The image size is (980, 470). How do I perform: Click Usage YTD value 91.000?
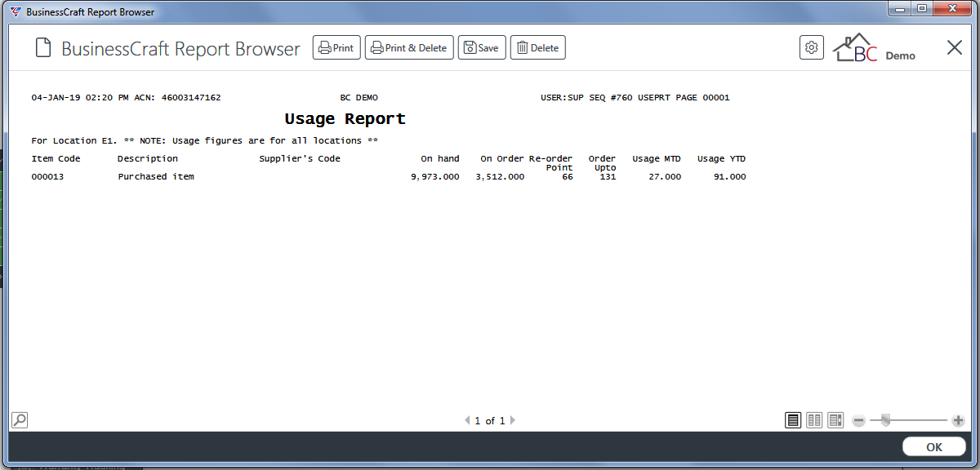click(x=729, y=176)
